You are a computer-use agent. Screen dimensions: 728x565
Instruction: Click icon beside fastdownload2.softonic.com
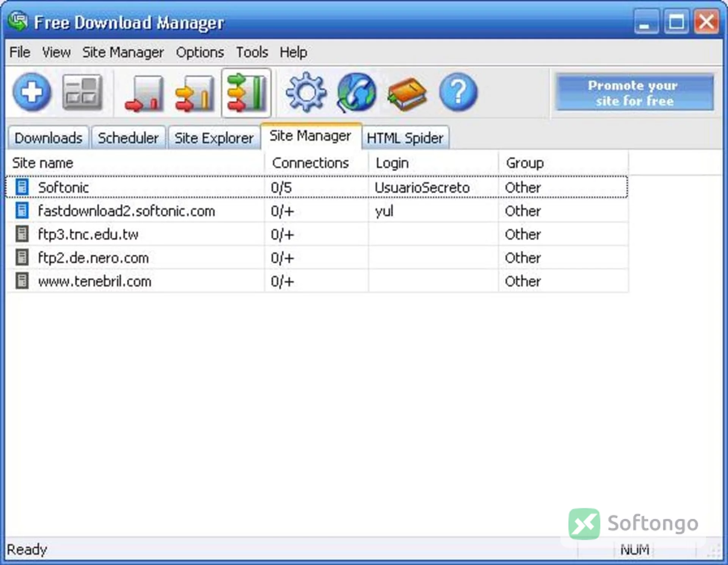pyautogui.click(x=22, y=211)
